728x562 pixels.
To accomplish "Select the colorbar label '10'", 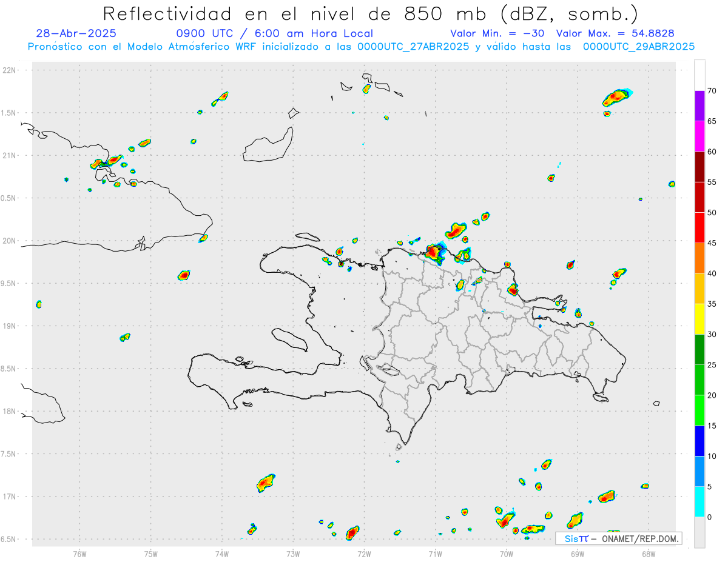I will pyautogui.click(x=712, y=456).
